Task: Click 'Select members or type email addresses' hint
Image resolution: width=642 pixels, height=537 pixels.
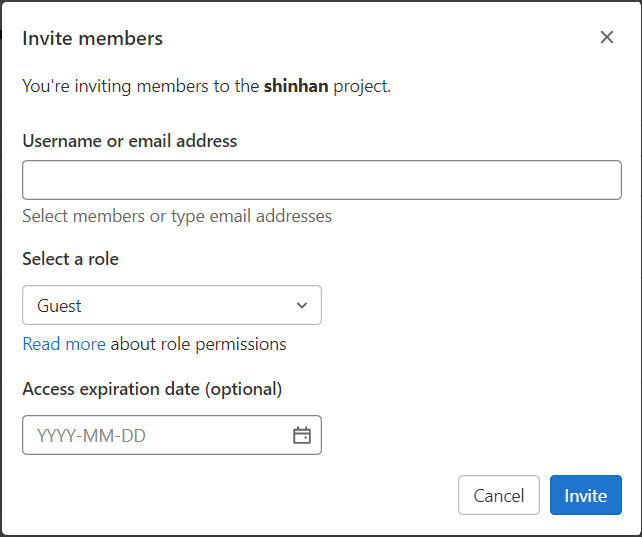Action: (x=177, y=216)
